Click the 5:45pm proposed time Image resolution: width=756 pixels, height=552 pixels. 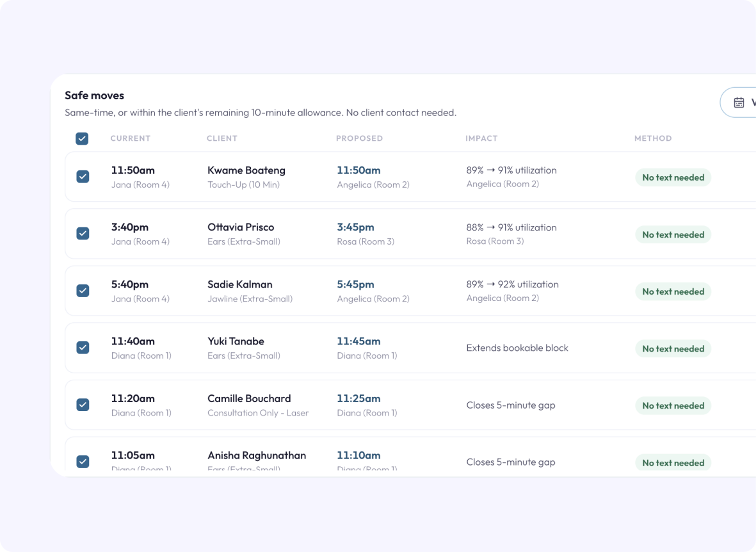pos(355,285)
